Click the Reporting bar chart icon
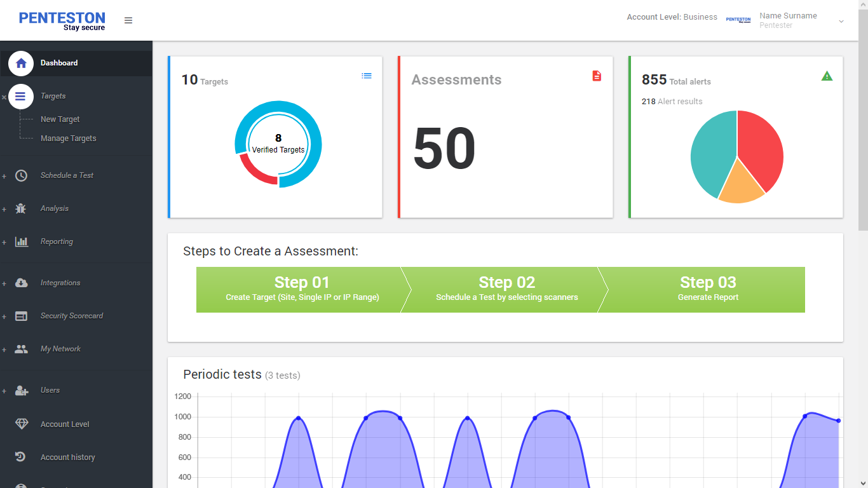Image resolution: width=868 pixels, height=488 pixels. 21,241
